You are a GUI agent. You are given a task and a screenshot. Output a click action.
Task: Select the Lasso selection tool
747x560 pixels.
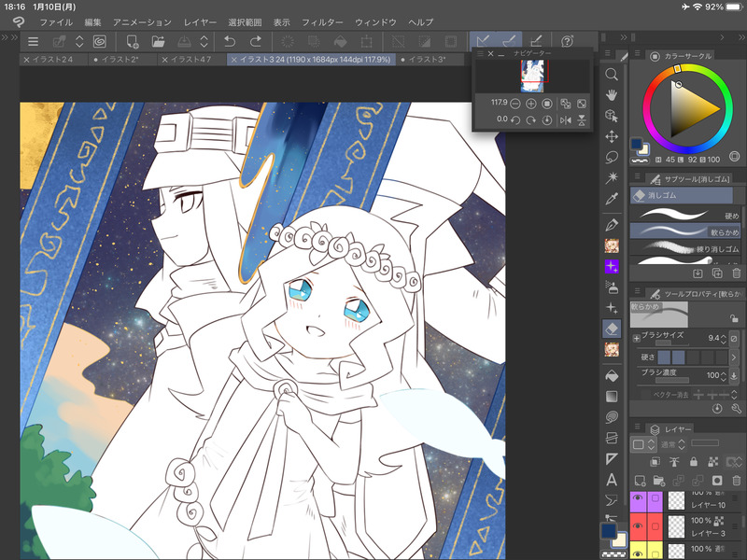pyautogui.click(x=612, y=157)
